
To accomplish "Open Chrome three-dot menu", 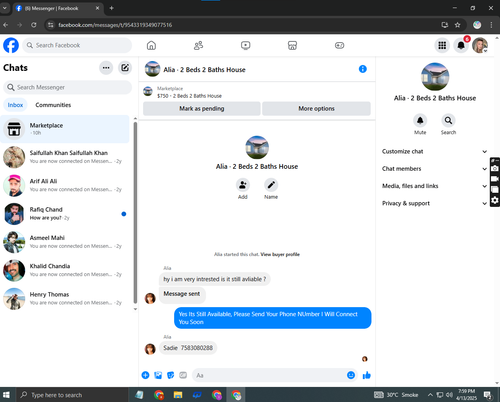I will tap(491, 25).
